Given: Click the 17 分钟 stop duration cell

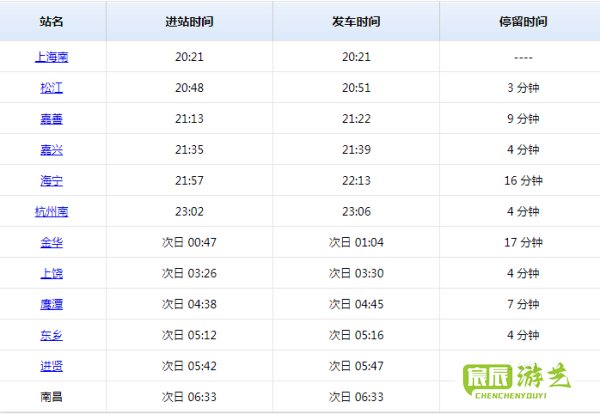Looking at the screenshot, I should pyautogui.click(x=522, y=243).
